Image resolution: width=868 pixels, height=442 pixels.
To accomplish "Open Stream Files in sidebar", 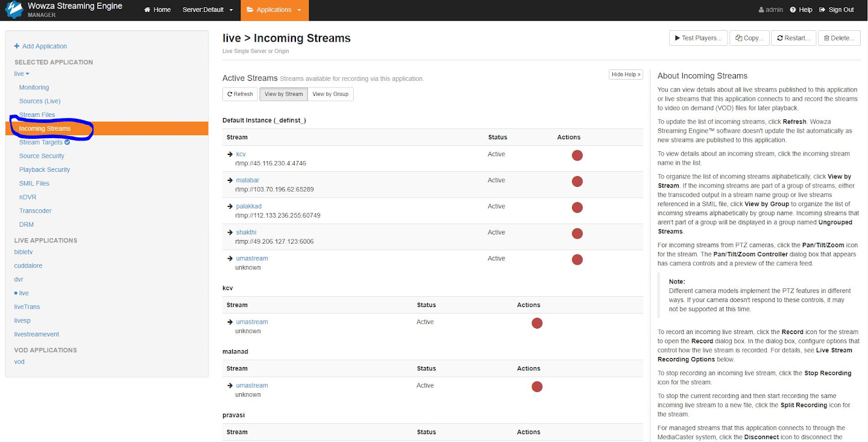I will 37,115.
